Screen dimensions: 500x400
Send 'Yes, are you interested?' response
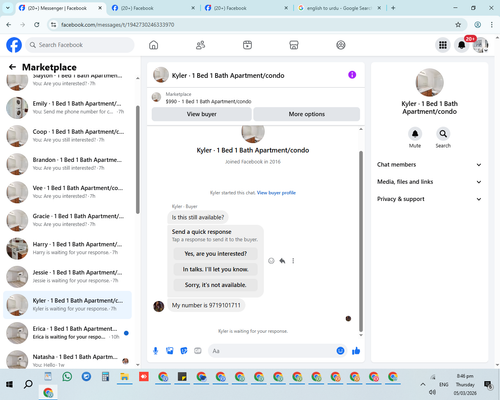point(216,254)
